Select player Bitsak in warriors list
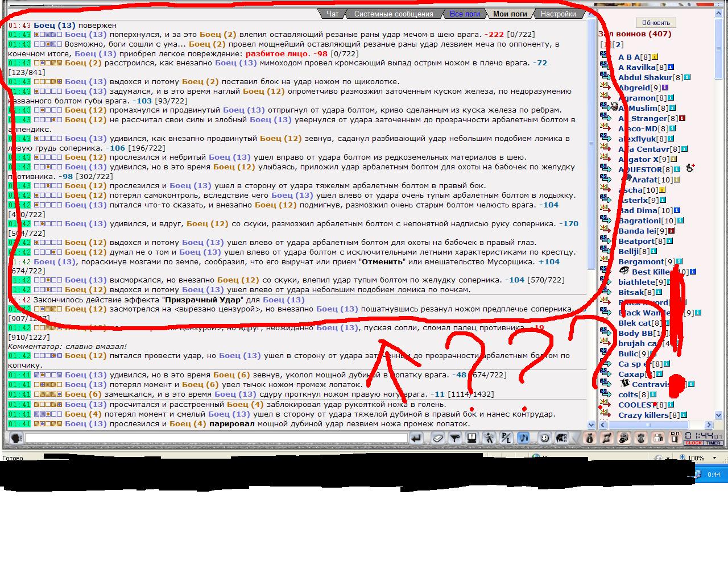Screen dimensions: 728x582 pos(631,292)
